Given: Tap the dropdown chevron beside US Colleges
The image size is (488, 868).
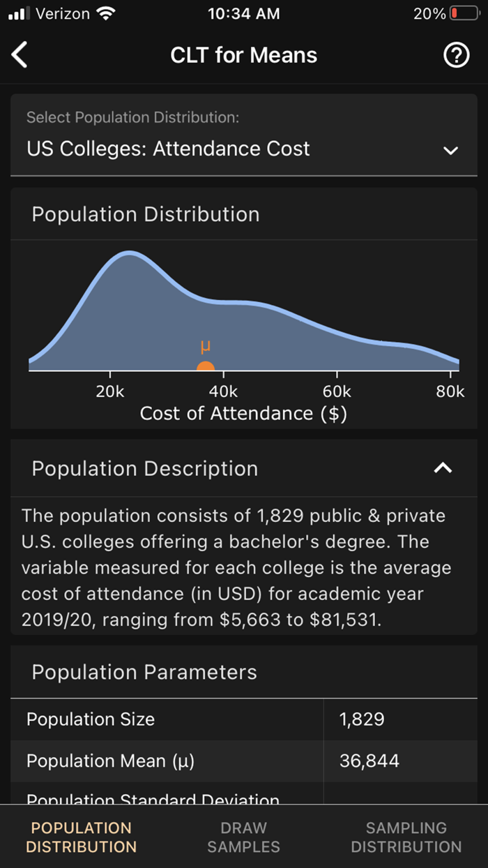Looking at the screenshot, I should [x=451, y=150].
